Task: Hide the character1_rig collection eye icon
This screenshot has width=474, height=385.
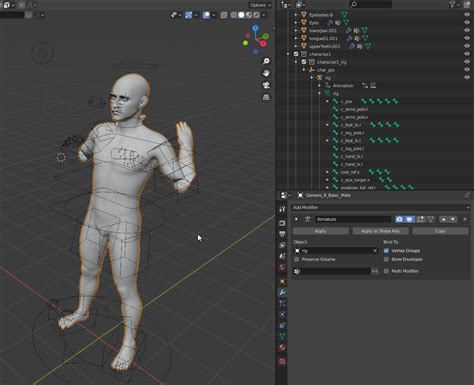Action: coord(467,62)
